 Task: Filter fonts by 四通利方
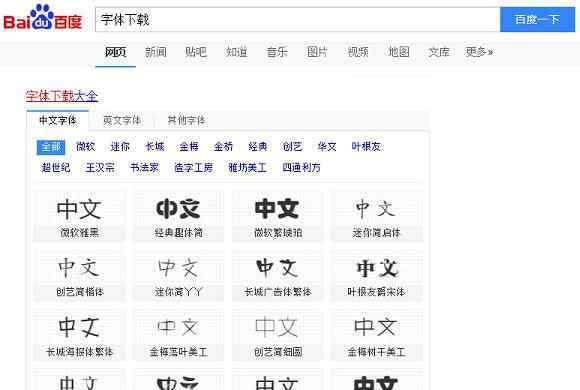point(301,168)
